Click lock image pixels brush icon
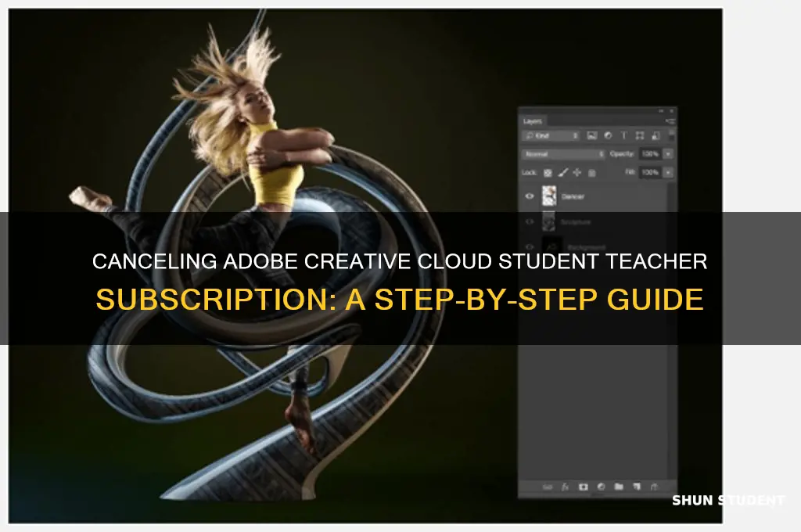 tap(562, 173)
